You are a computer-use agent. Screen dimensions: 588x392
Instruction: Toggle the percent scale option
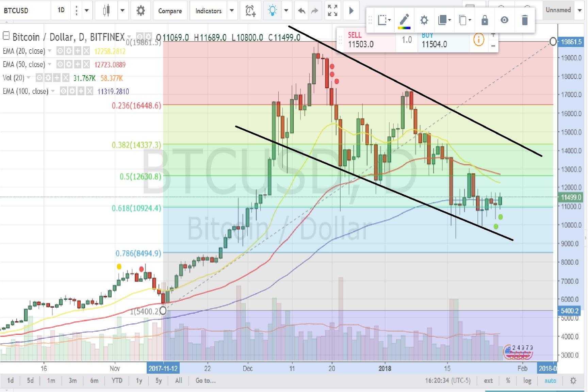coord(508,380)
